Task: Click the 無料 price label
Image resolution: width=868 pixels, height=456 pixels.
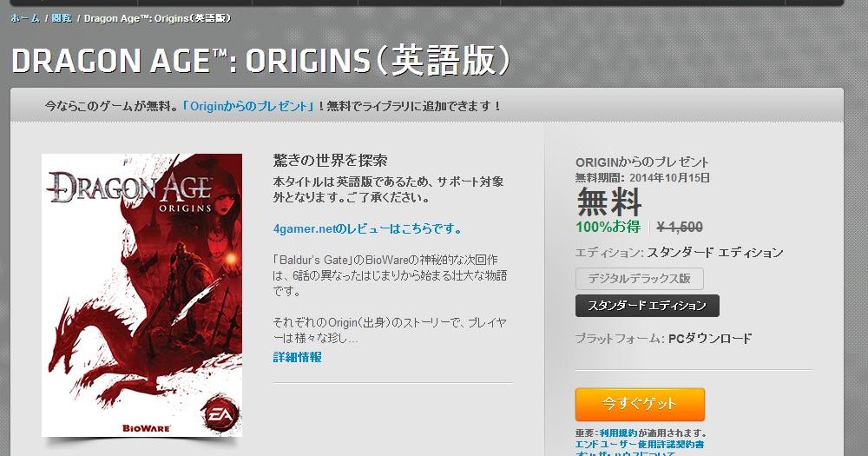Action: coord(609,202)
